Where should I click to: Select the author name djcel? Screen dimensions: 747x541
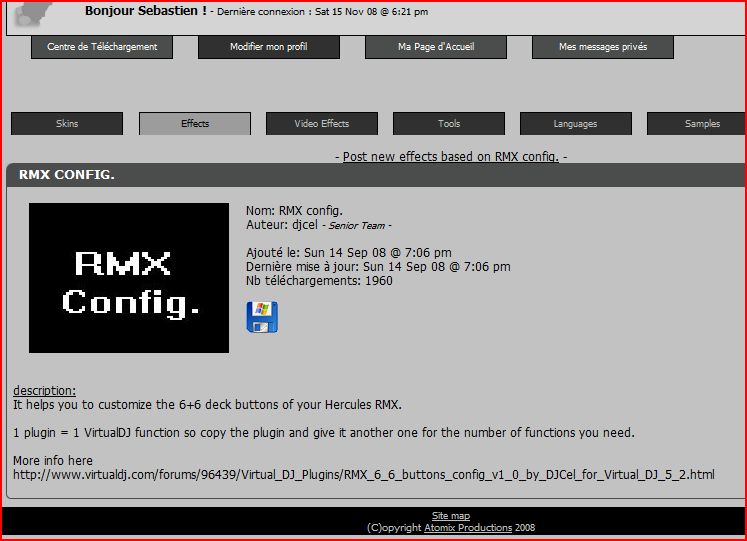[305, 225]
